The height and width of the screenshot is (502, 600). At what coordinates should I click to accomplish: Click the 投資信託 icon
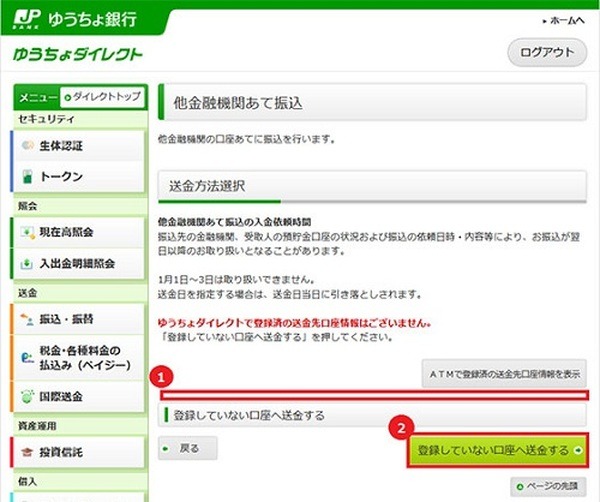[27, 452]
